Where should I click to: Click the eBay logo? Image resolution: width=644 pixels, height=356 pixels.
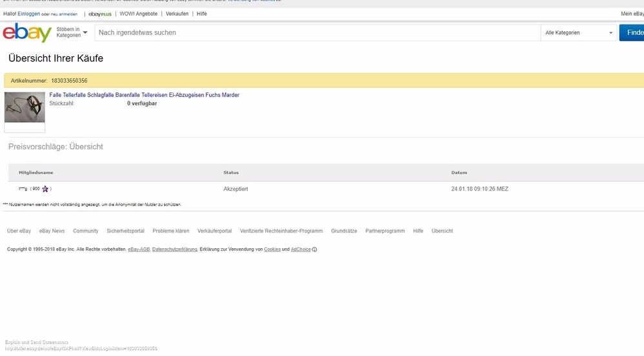(x=26, y=33)
